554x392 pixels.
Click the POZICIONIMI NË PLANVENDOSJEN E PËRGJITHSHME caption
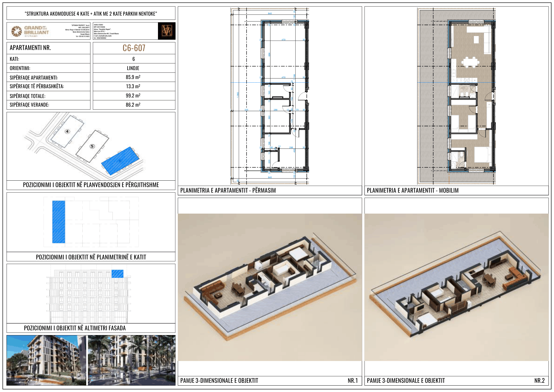(91, 185)
